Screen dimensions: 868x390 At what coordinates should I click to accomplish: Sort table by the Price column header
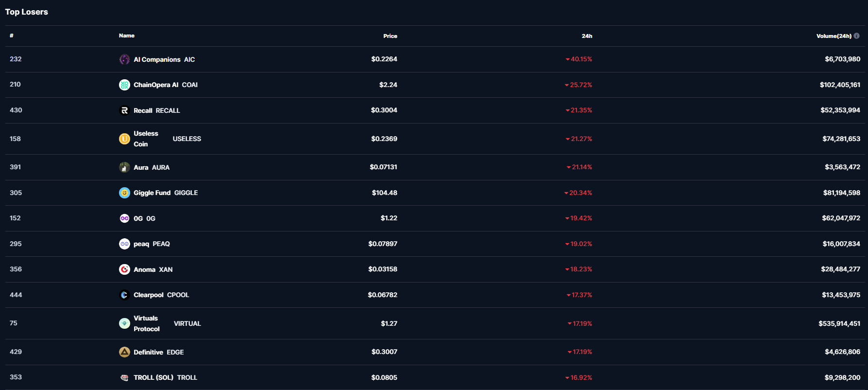[390, 36]
